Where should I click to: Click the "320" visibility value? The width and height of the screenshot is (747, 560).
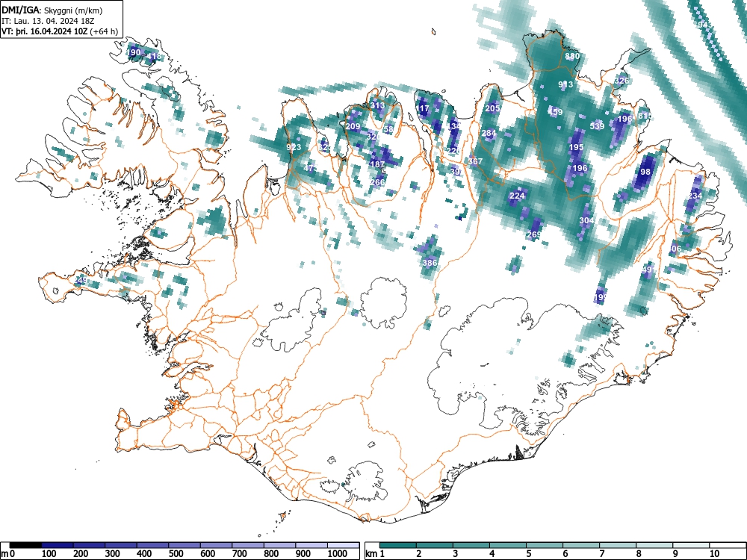point(373,137)
